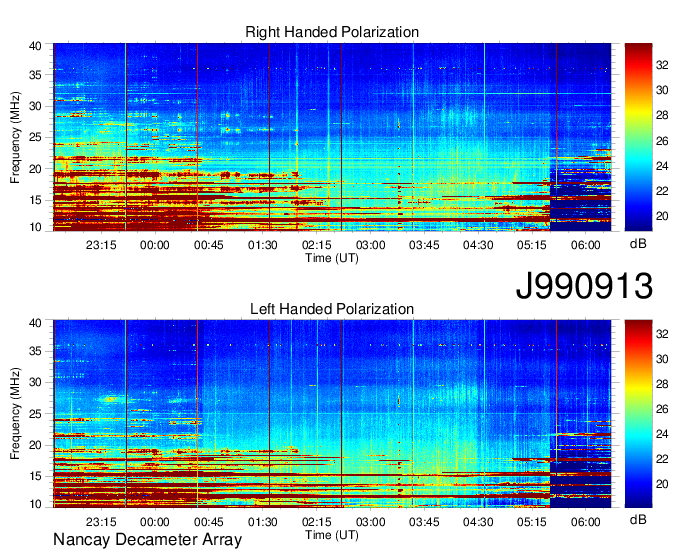The height and width of the screenshot is (552, 680).
Task: Click 35 MHz frequency tick on Right Handed plot
Action: 35,75
